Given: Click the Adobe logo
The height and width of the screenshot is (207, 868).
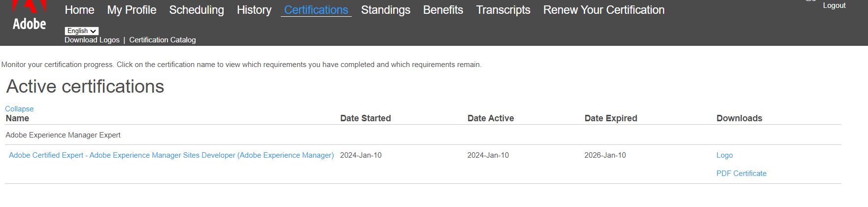Looking at the screenshot, I should (29, 17).
